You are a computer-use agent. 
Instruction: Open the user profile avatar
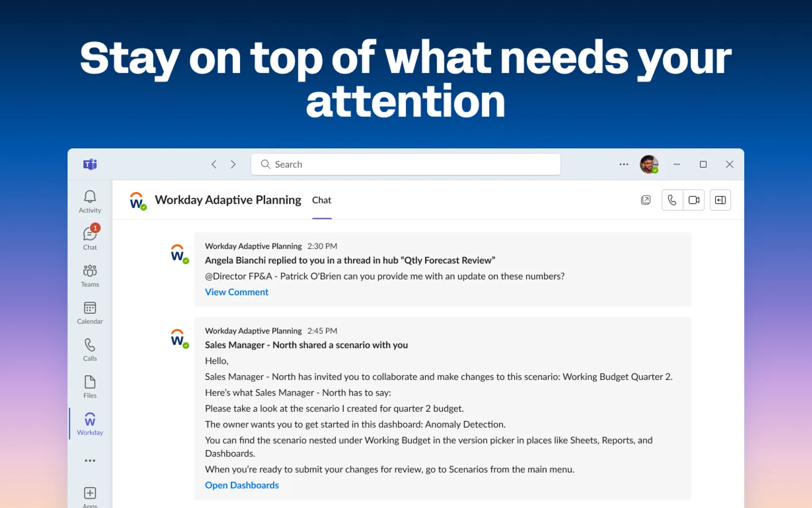tap(649, 164)
